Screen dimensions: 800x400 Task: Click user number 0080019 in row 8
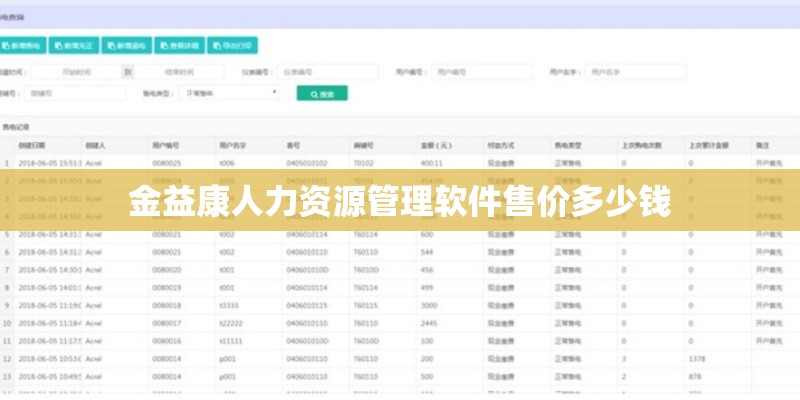coord(166,288)
